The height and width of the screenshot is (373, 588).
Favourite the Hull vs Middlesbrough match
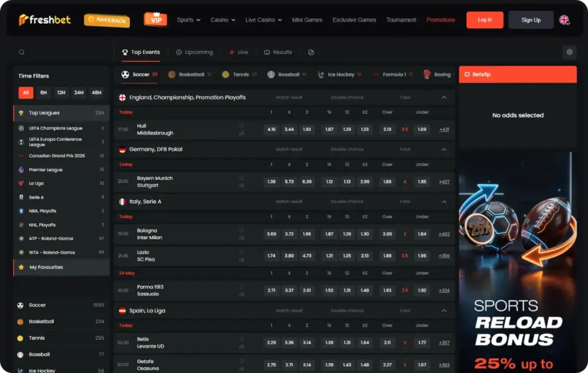[242, 125]
